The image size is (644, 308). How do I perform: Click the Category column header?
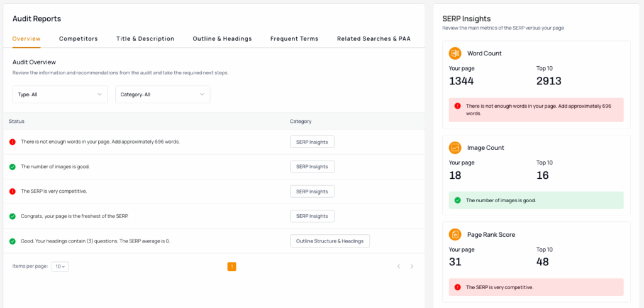(301, 122)
